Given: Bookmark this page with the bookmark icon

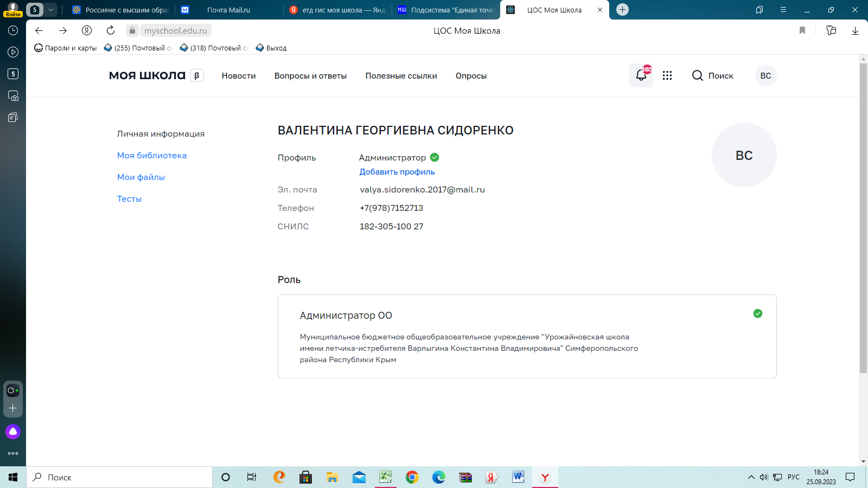Looking at the screenshot, I should pyautogui.click(x=802, y=30).
